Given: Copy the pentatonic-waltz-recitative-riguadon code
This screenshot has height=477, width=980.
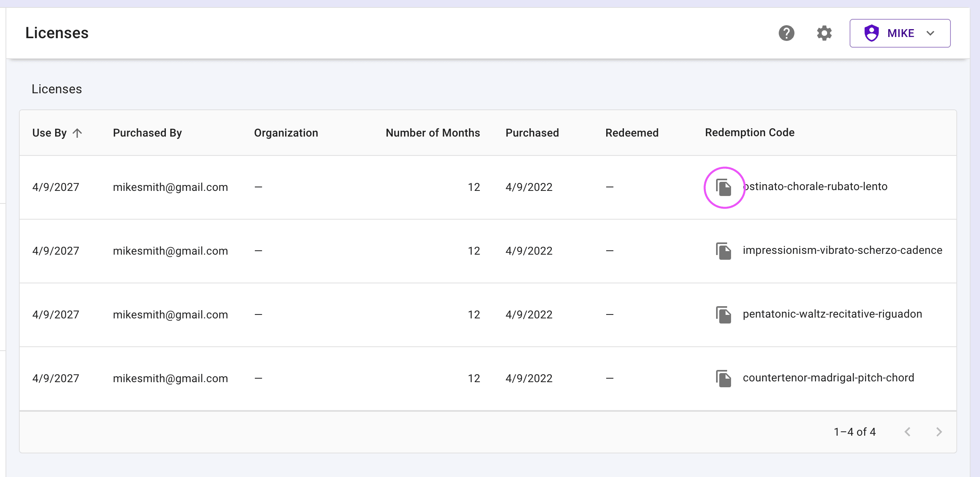Looking at the screenshot, I should coord(724,315).
